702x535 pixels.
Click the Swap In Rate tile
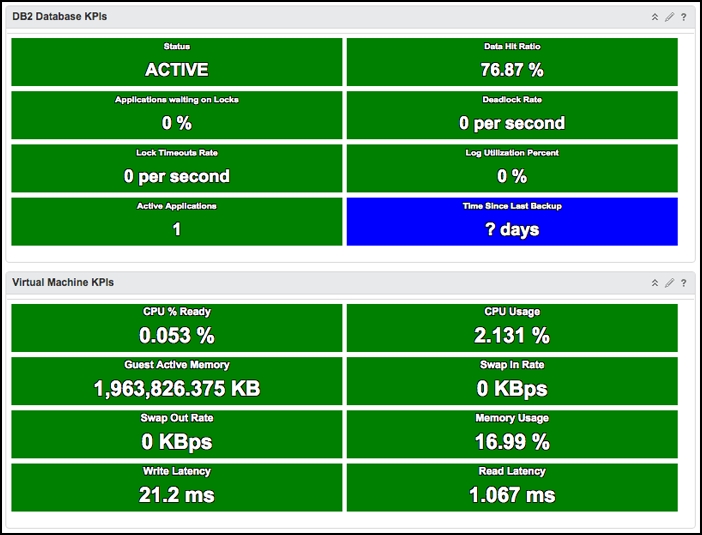pyautogui.click(x=512, y=381)
